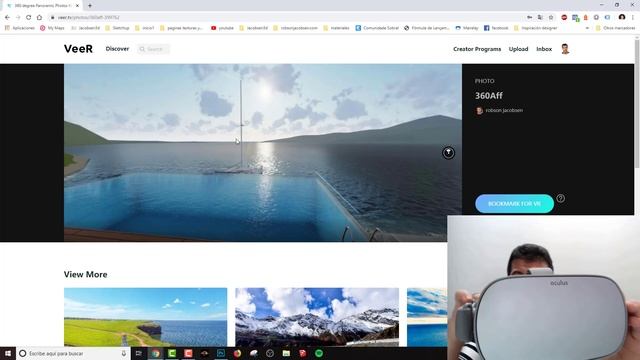Click the Bookmark for VR button
This screenshot has width=640, height=360.
tap(514, 203)
